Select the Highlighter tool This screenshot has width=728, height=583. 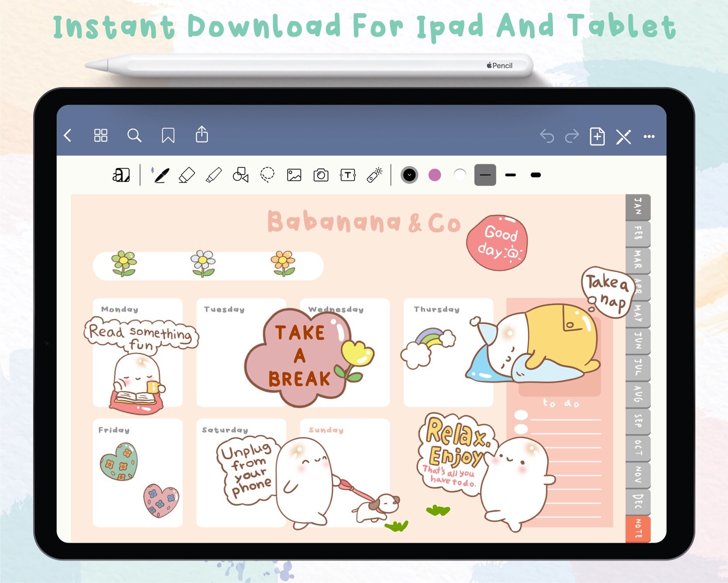click(x=214, y=175)
